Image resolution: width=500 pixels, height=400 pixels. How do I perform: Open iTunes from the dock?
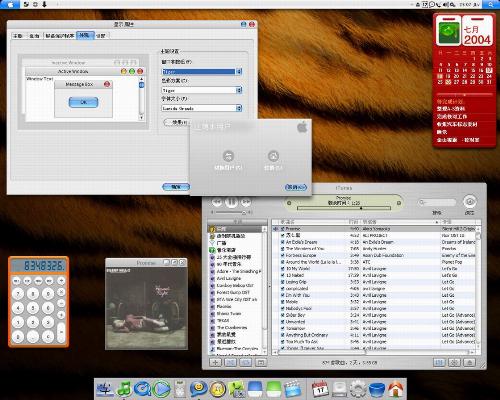click(x=124, y=389)
